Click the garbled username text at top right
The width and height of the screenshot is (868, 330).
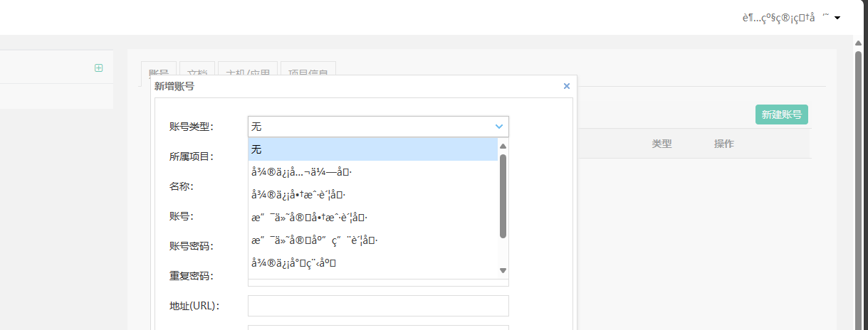click(x=785, y=17)
